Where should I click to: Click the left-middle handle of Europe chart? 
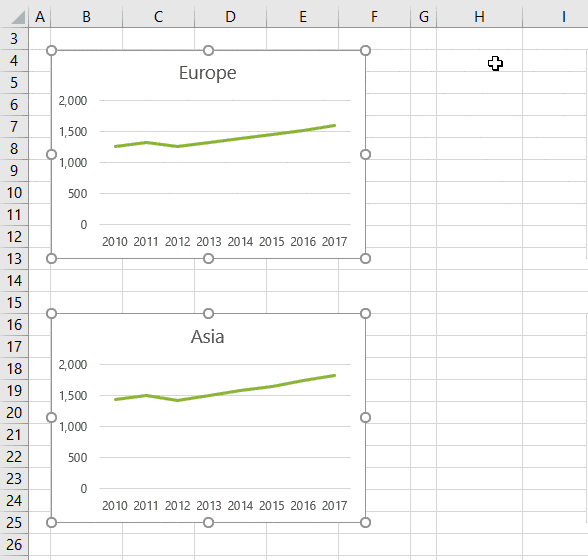pyautogui.click(x=51, y=155)
